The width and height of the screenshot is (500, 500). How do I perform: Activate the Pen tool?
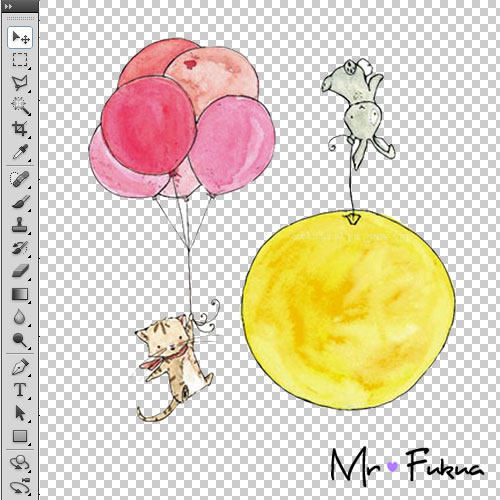tap(20, 367)
